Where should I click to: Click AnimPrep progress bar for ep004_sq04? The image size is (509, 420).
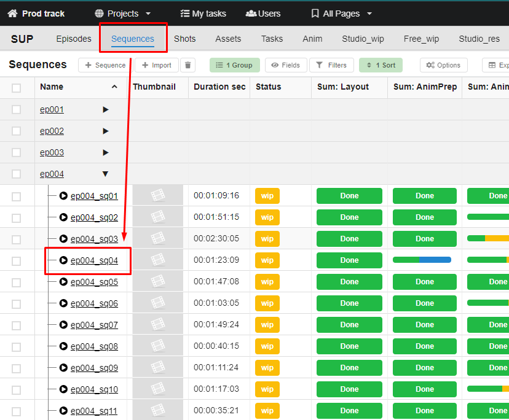coord(422,260)
